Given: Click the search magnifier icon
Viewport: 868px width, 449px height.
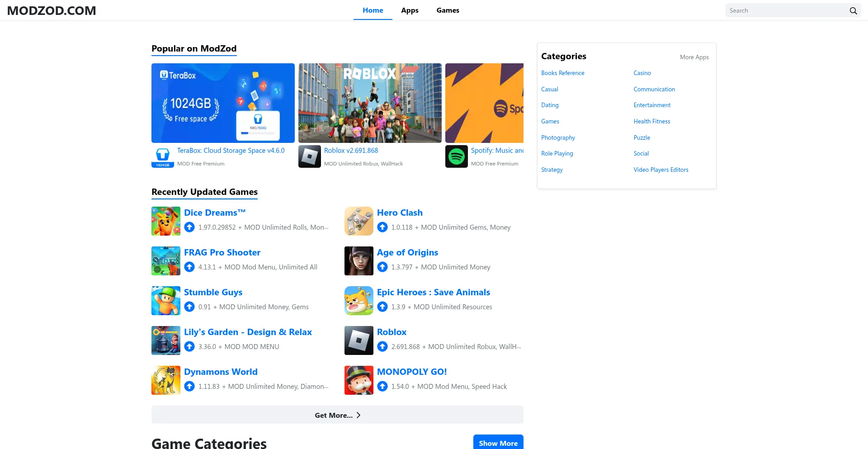Looking at the screenshot, I should pyautogui.click(x=853, y=10).
